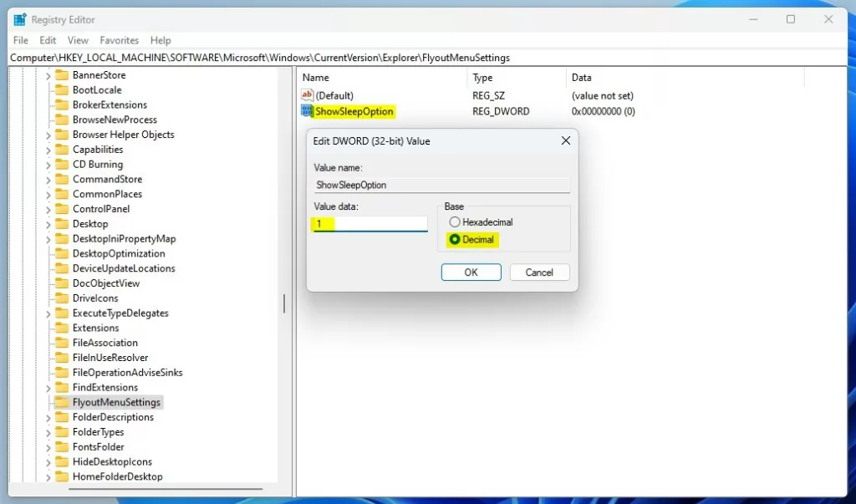Select the Browser Helper Objects folder icon
Viewport: 856px width, 504px height.
62,135
